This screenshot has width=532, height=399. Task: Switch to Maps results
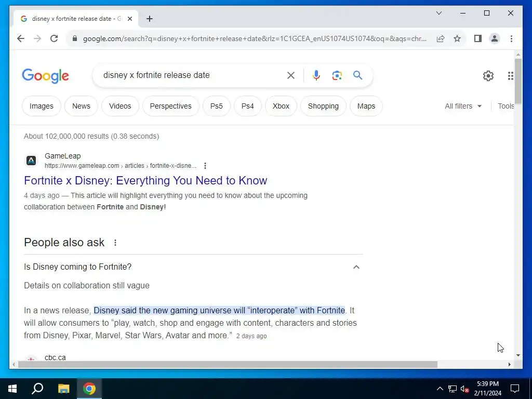[x=366, y=106]
